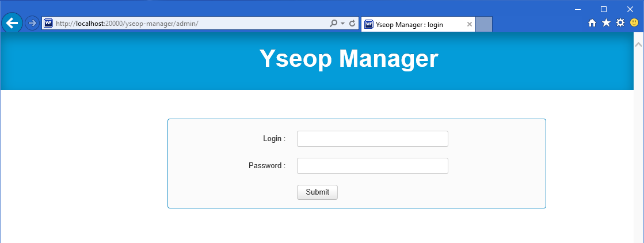Screen dimensions: 644x243
Task: Go back with the browser back arrow
Action: 12,23
